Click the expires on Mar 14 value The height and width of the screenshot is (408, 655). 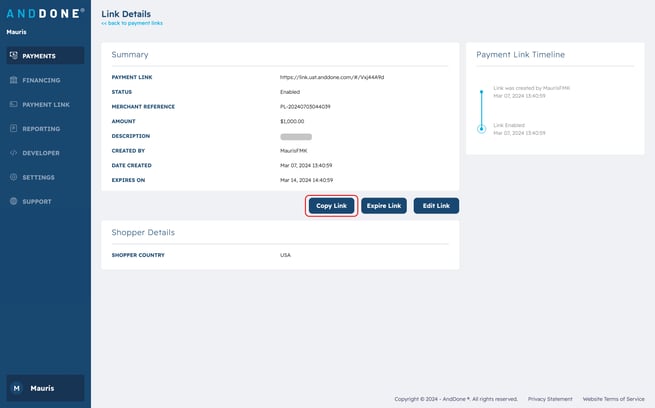tap(306, 180)
